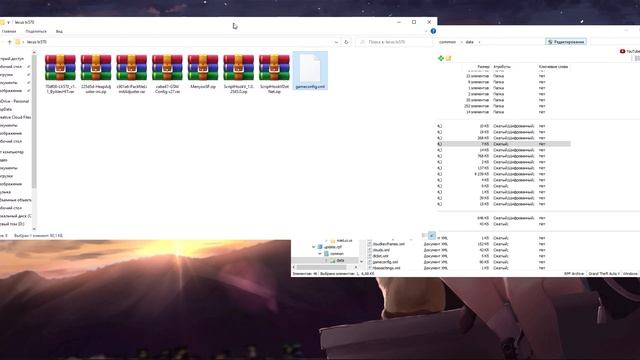640x360 pixels.
Task: Sort OpenIV list by Размер column
Action: point(483,67)
